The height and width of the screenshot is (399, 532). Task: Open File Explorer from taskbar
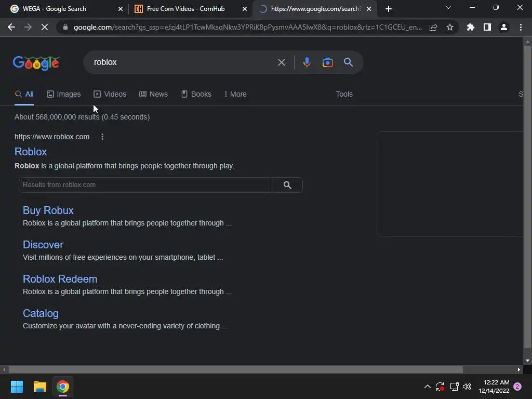pos(39,387)
